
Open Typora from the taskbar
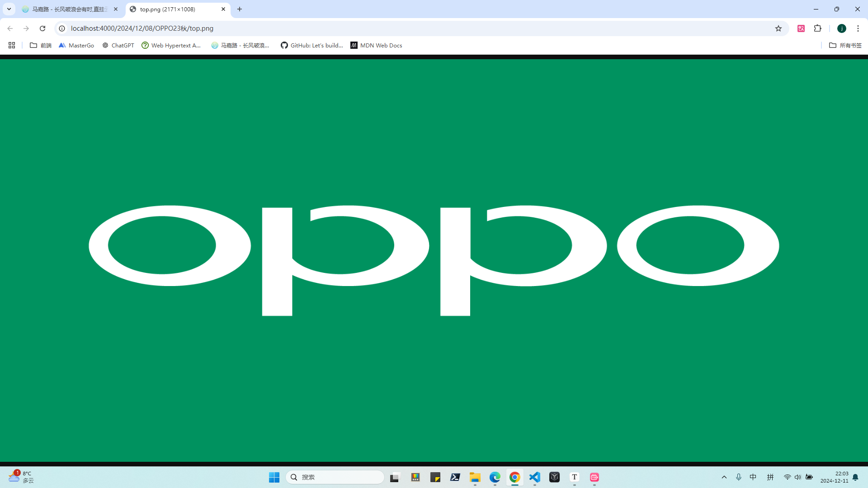tap(575, 477)
